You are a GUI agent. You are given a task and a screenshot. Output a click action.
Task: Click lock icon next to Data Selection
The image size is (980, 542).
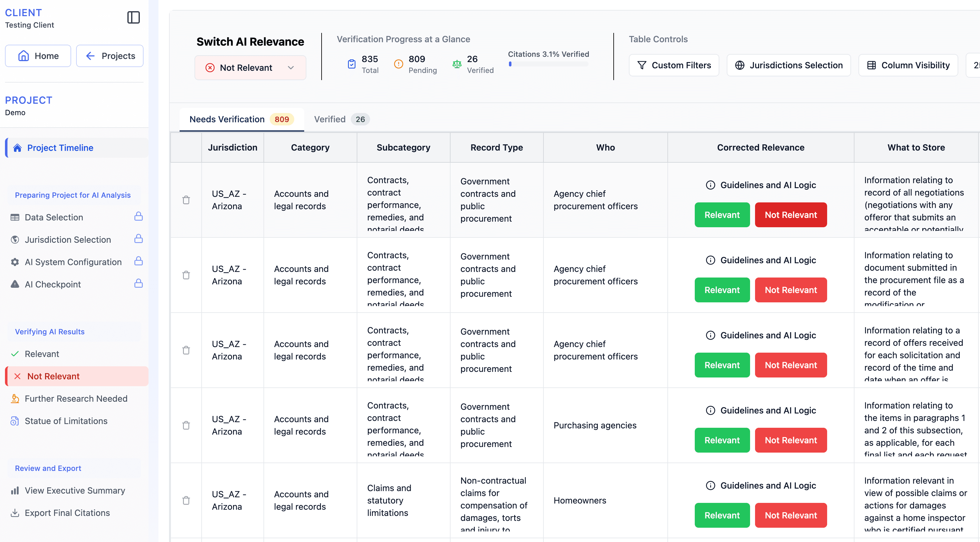click(139, 217)
